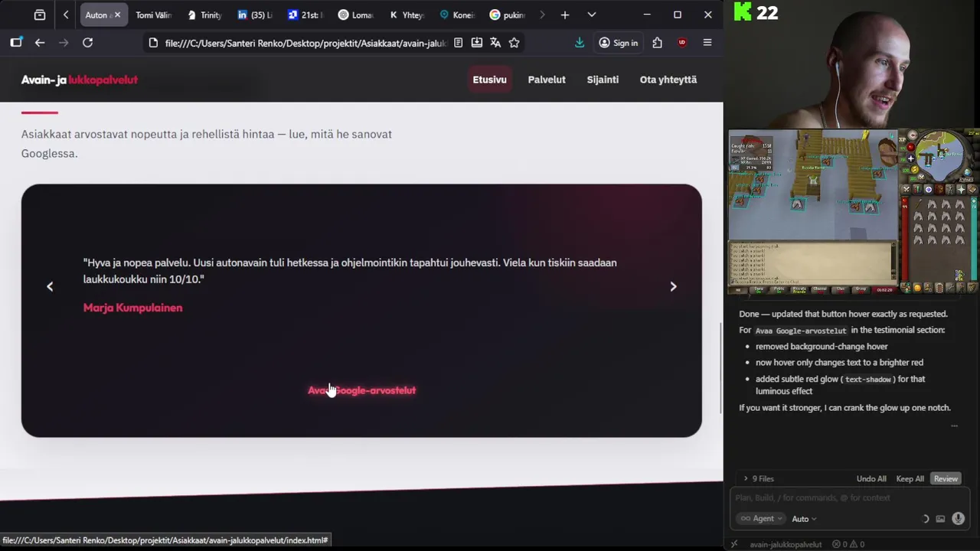Click the install/save icon beside reader view
Viewport: 980px width, 551px height.
tap(477, 43)
